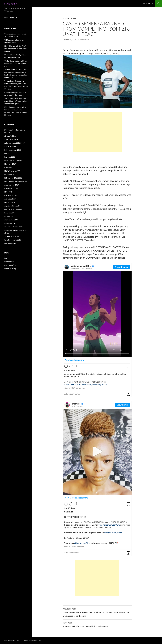The width and height of the screenshot is (162, 644).
Task: Like the unathi.co post heart icon
Action: click(66, 504)
